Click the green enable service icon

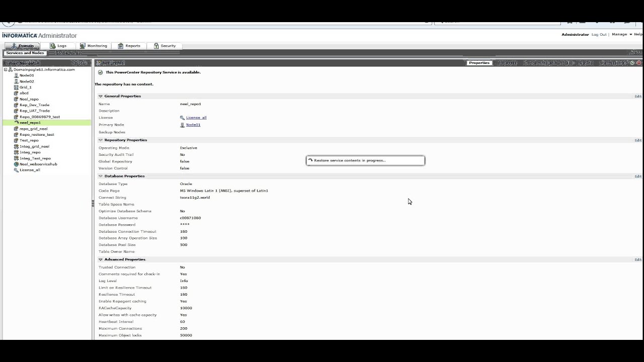click(632, 63)
